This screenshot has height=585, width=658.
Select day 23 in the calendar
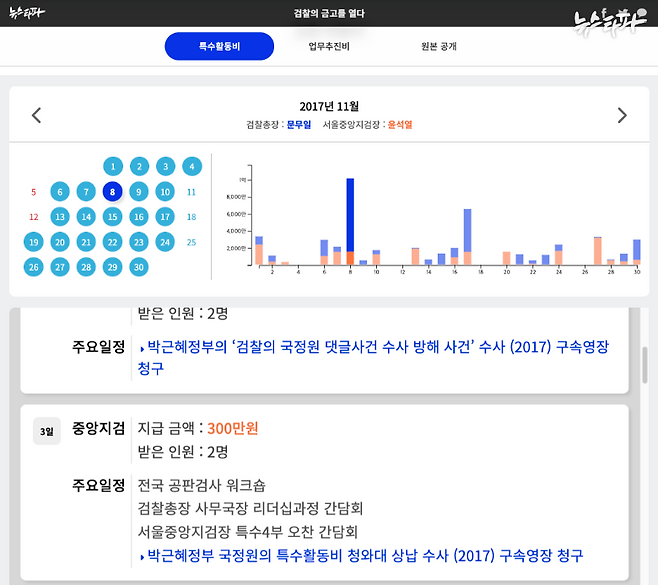point(138,242)
